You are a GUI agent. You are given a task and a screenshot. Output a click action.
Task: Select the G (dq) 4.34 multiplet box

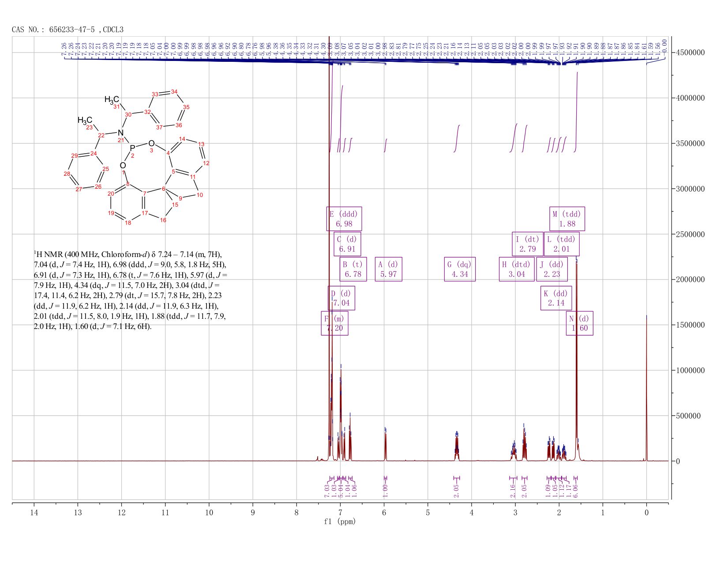pyautogui.click(x=460, y=269)
